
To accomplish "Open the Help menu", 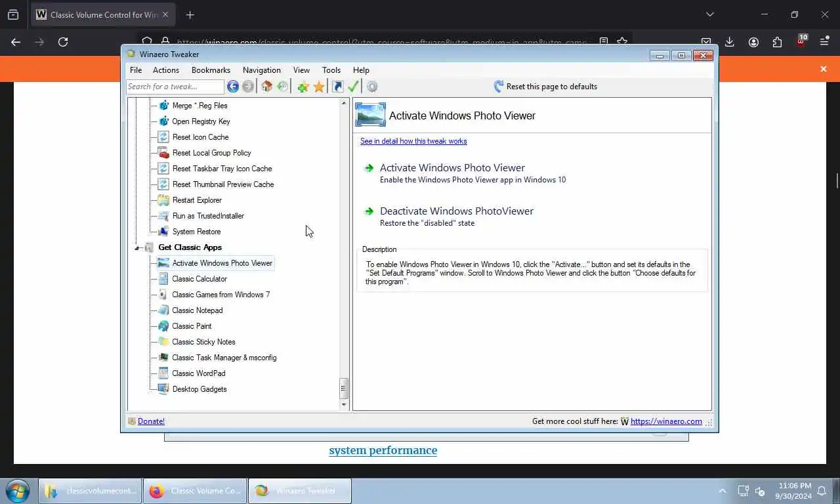I will pos(361,70).
